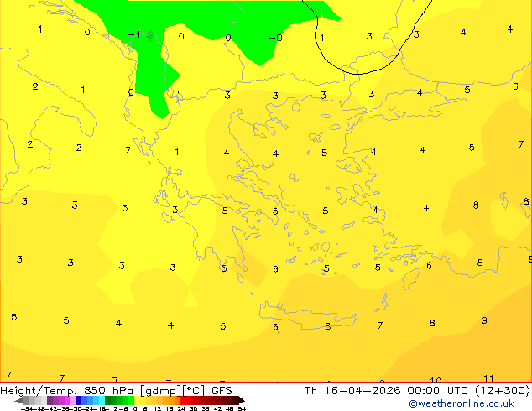
Task: Click the 10 temperature value on map
Action: pyautogui.click(x=436, y=380)
